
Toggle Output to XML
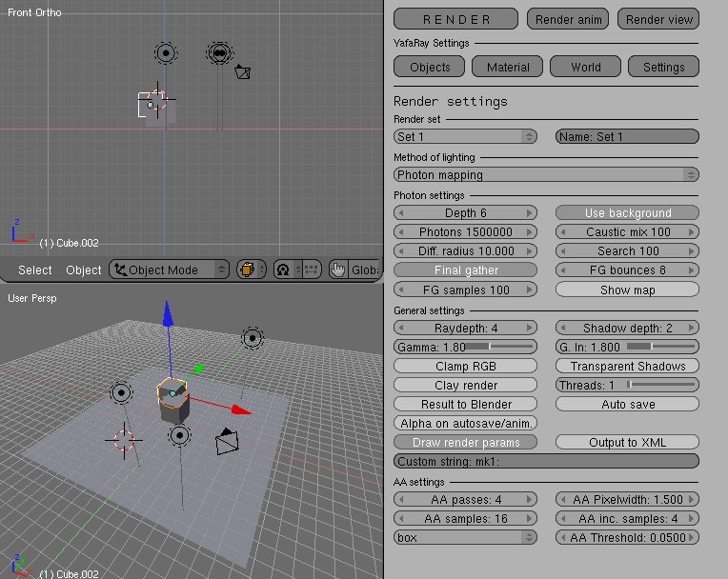tap(627, 442)
